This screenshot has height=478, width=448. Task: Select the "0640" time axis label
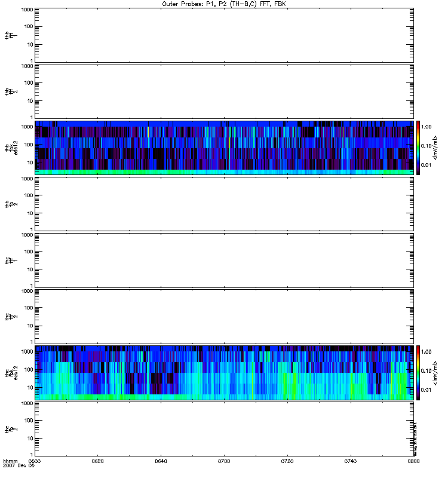[x=161, y=461]
